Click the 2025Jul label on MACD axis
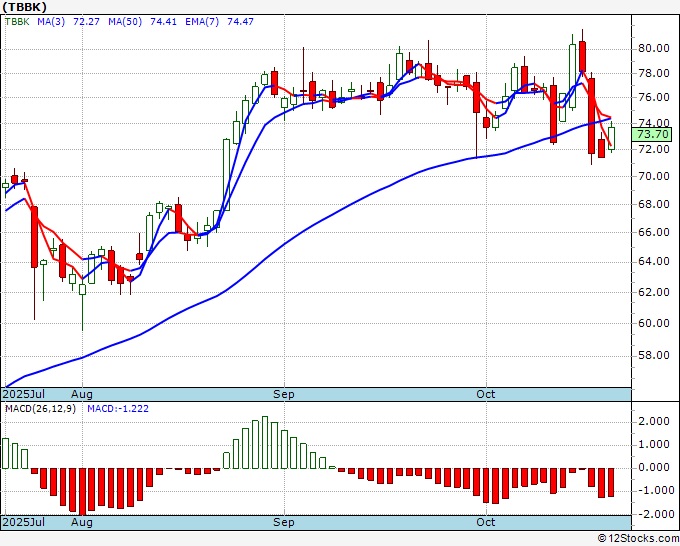 coord(24,522)
